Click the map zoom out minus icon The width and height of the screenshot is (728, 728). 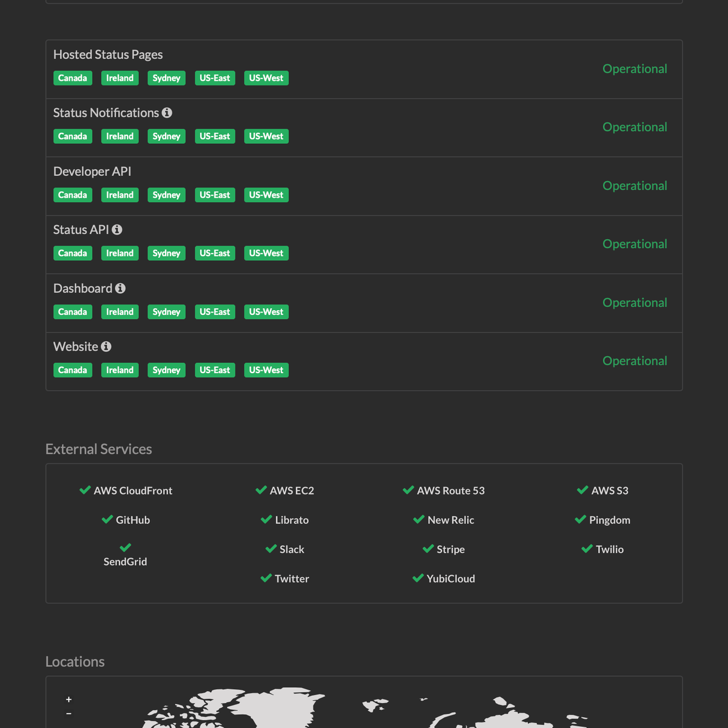69,713
